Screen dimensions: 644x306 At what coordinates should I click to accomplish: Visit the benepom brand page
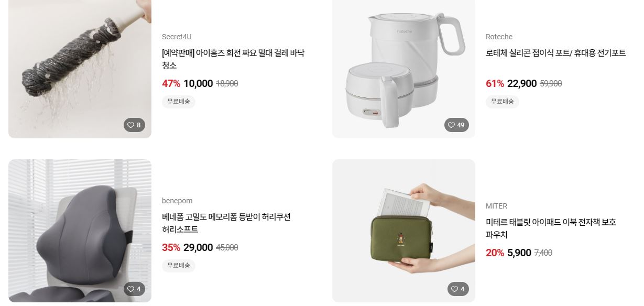(x=177, y=201)
